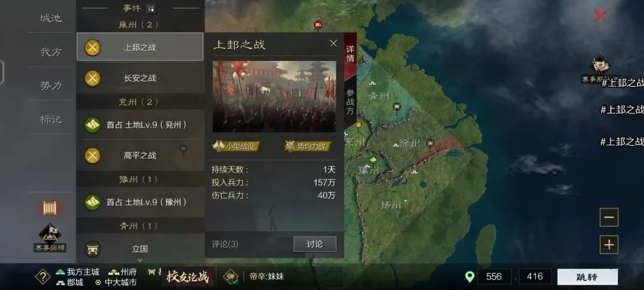Open the 赛事回顾 icon in left sidebar
This screenshot has height=290, width=644.
point(49,237)
